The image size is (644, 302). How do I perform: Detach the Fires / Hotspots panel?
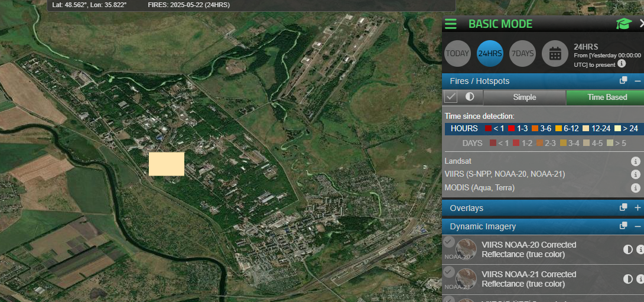[x=623, y=80]
